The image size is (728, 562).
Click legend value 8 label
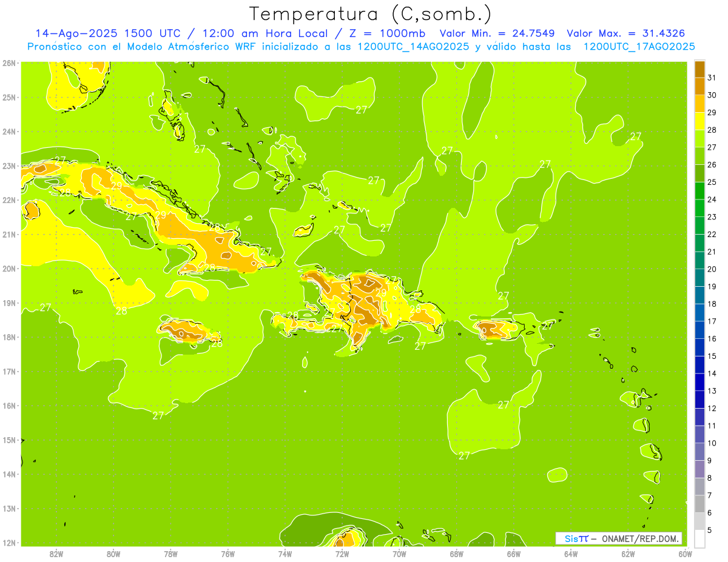709,478
